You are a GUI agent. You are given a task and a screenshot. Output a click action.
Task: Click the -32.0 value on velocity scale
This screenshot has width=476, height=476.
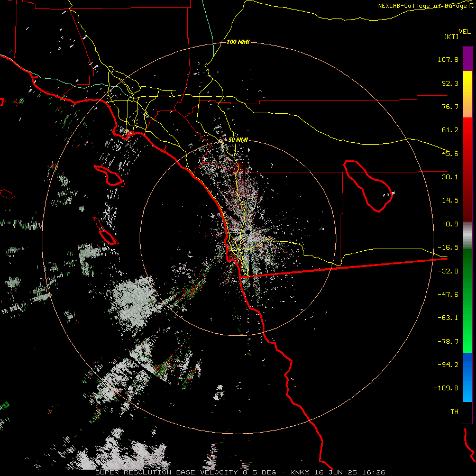(x=448, y=271)
